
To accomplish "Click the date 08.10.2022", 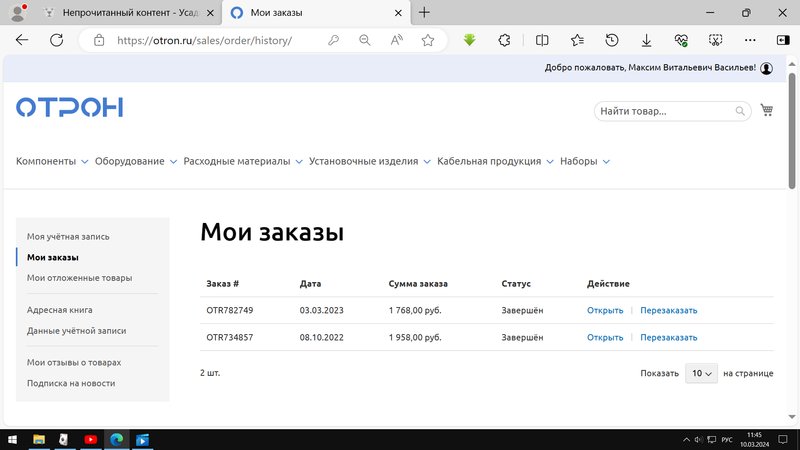I will click(x=321, y=337).
